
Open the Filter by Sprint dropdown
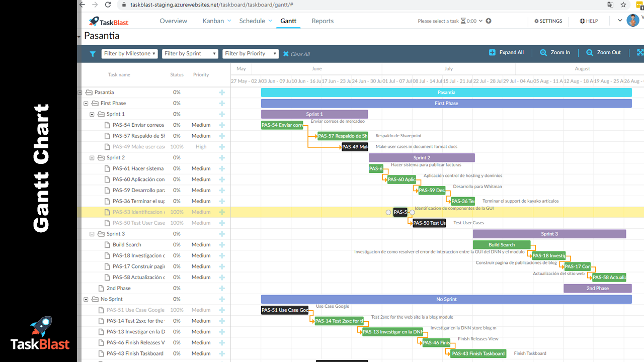(190, 54)
